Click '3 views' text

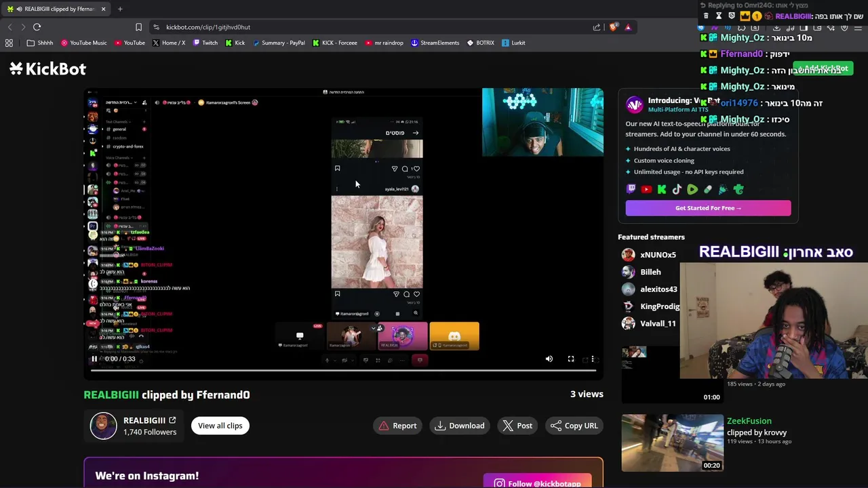(x=587, y=394)
